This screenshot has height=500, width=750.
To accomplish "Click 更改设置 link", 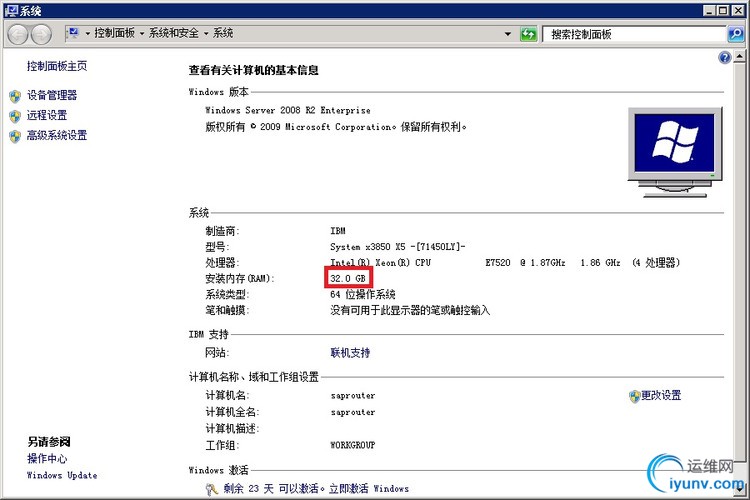I will point(661,396).
